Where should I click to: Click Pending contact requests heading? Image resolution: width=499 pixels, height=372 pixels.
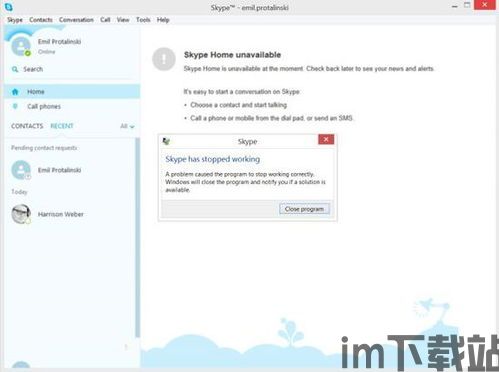[x=44, y=148]
